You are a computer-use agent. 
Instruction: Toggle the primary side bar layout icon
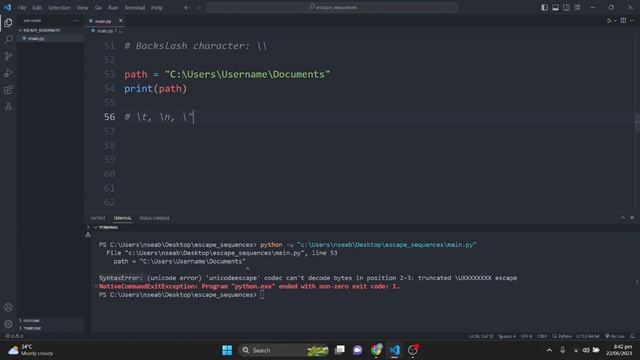(x=544, y=7)
